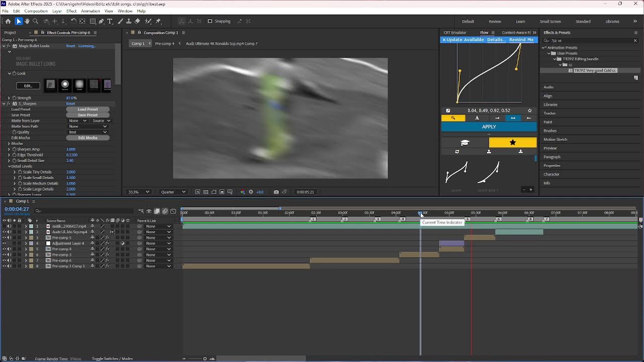Enable the Snapping checkbox
Image resolution: width=644 pixels, height=362 pixels.
(x=210, y=21)
